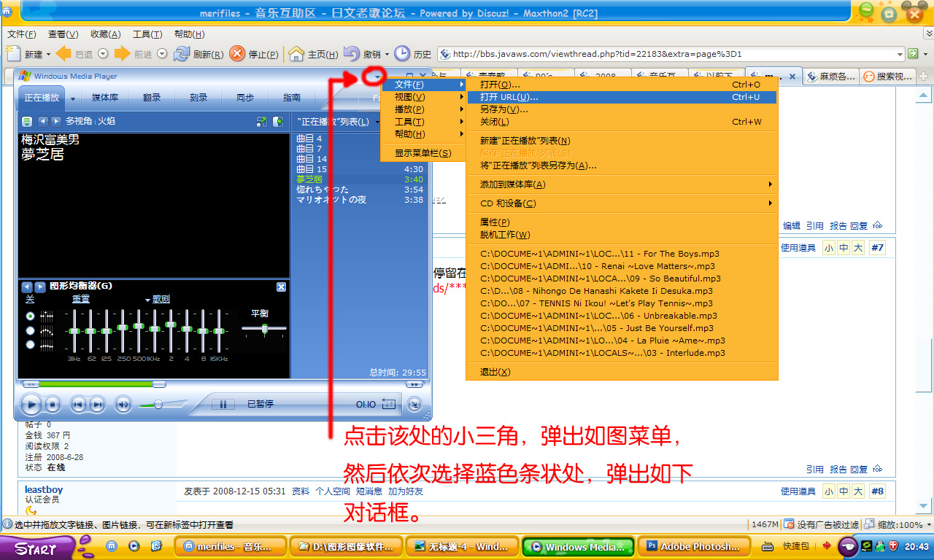Screen dimensions: 934x560
Task: Click the Play button in Media Player
Action: [31, 404]
